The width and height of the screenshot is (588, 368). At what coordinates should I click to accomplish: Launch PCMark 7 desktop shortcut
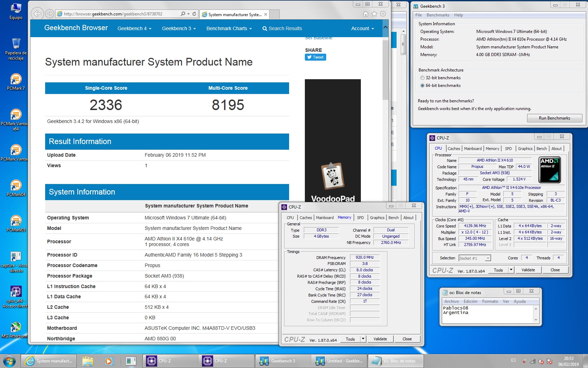(16, 82)
